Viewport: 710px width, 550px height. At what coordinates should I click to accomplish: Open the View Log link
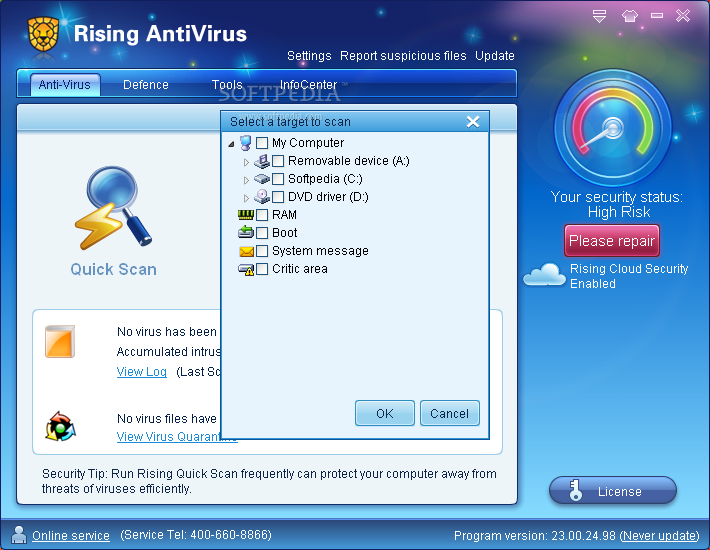tap(142, 372)
